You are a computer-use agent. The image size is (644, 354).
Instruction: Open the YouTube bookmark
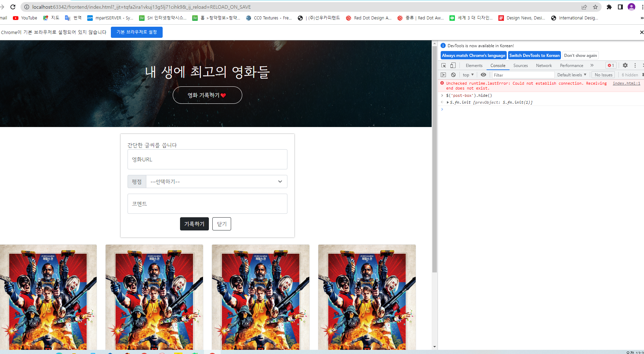pos(25,18)
